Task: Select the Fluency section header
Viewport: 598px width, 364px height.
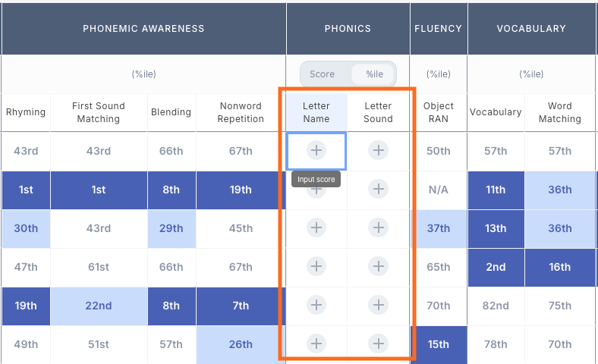Action: pyautogui.click(x=439, y=29)
